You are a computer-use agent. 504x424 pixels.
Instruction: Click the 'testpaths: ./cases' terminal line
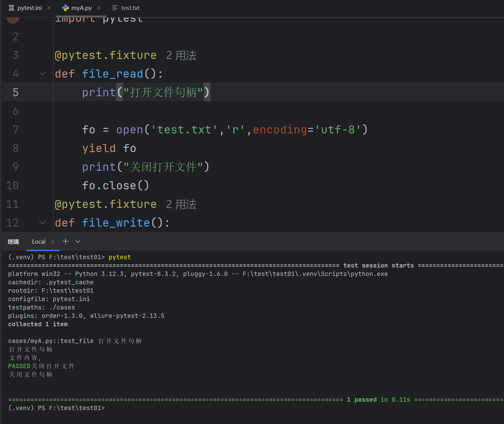[x=42, y=307]
